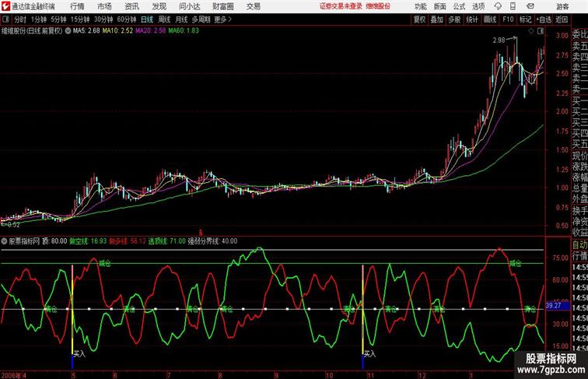This screenshot has width=588, height=379.
Task: Select the 月线 monthly chart tab
Action: click(x=181, y=19)
